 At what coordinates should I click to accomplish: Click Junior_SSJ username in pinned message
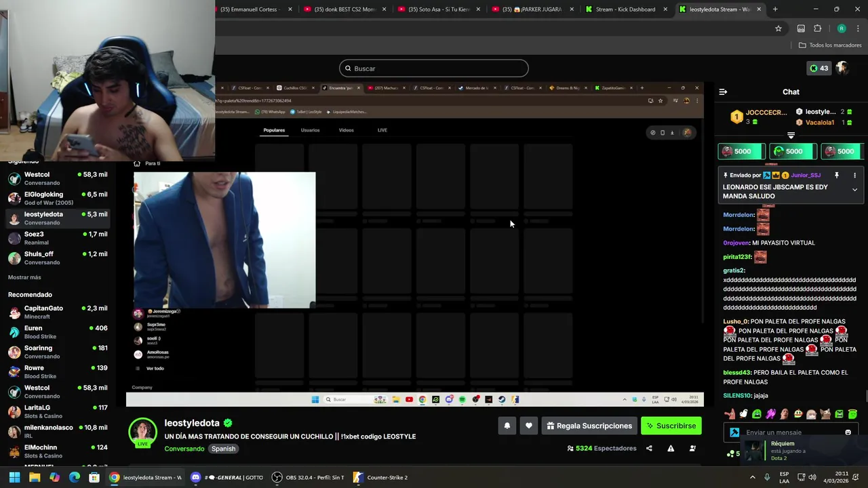click(806, 176)
